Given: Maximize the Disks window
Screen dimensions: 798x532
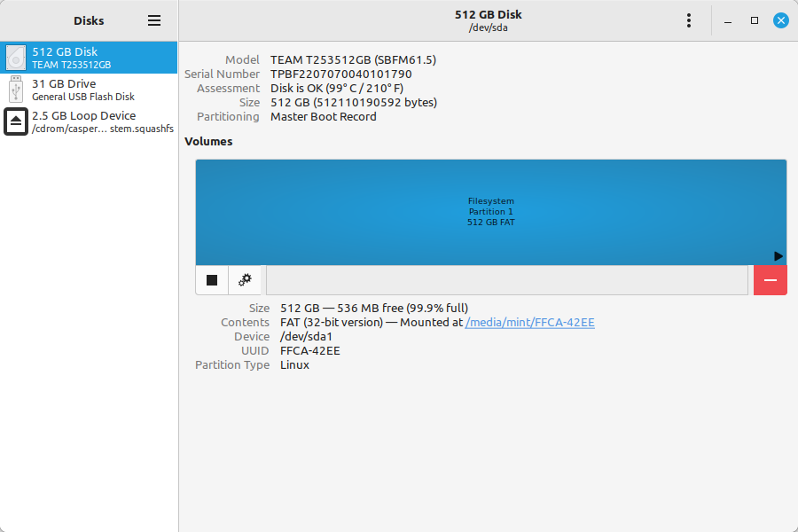Looking at the screenshot, I should point(755,20).
